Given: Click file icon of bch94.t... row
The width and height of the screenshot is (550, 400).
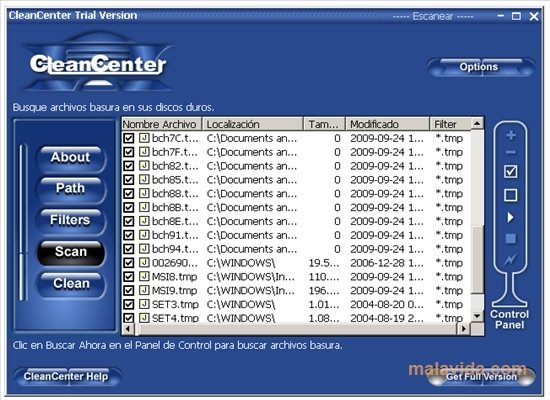Looking at the screenshot, I should tap(144, 249).
